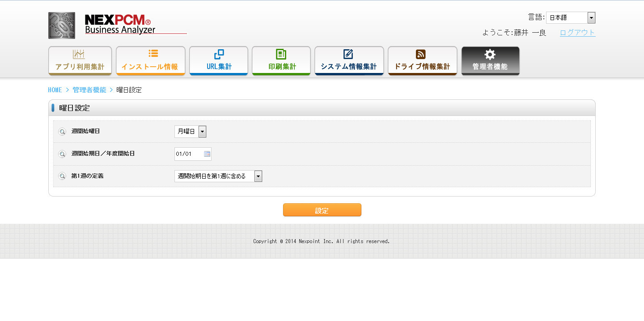The image size is (644, 321).
Task: Open the calendar picker icon in date field
Action: pyautogui.click(x=207, y=154)
